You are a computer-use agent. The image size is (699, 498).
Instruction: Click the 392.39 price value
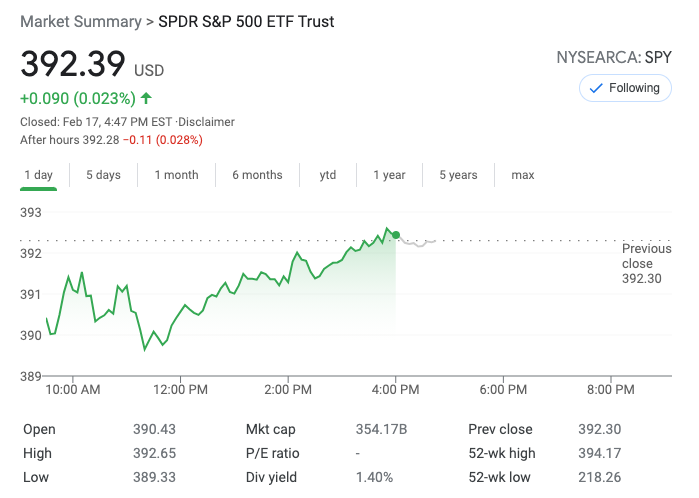(73, 64)
